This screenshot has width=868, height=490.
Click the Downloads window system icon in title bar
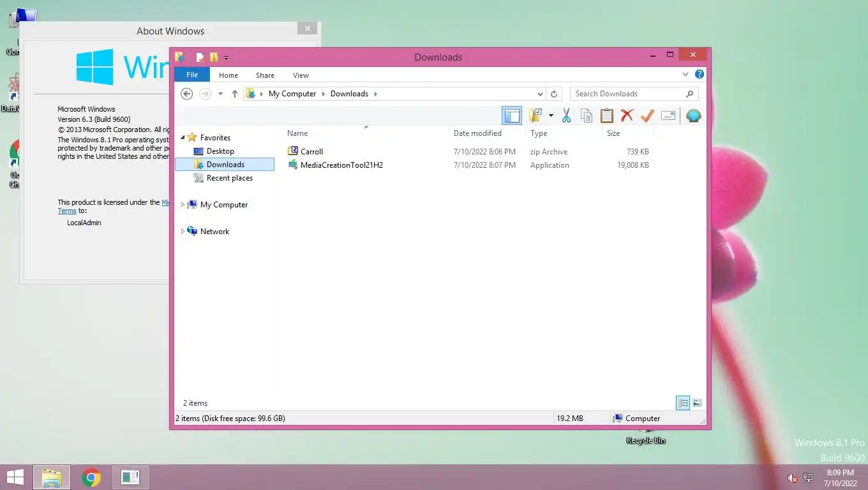pos(179,57)
